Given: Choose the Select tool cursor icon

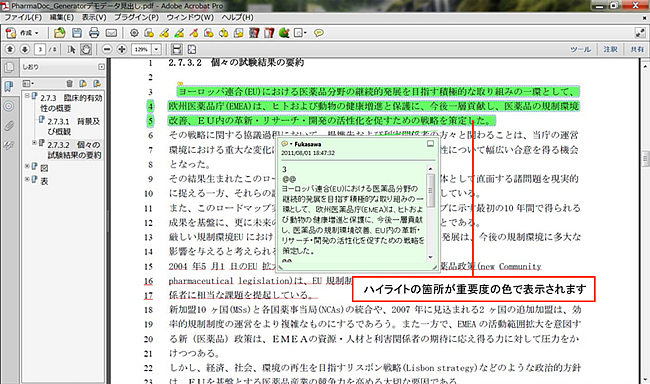Looking at the screenshot, I should 71,49.
